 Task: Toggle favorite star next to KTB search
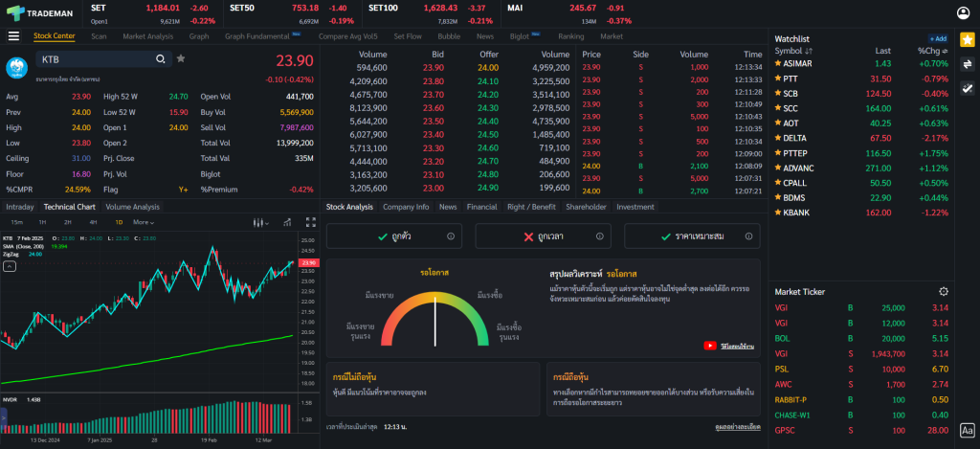point(181,58)
